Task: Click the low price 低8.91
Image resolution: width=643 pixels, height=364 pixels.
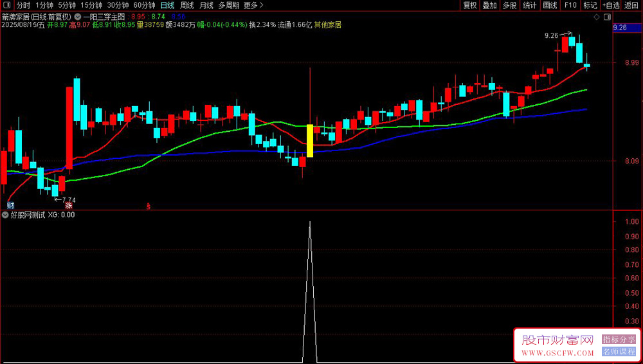Action: pyautogui.click(x=102, y=25)
